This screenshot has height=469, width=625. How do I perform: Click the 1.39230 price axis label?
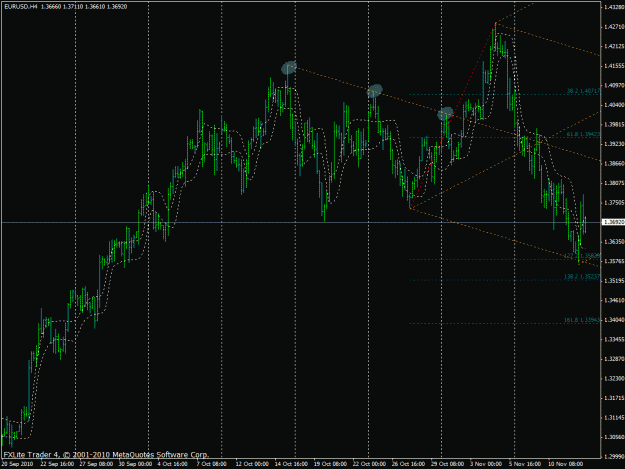(x=614, y=144)
